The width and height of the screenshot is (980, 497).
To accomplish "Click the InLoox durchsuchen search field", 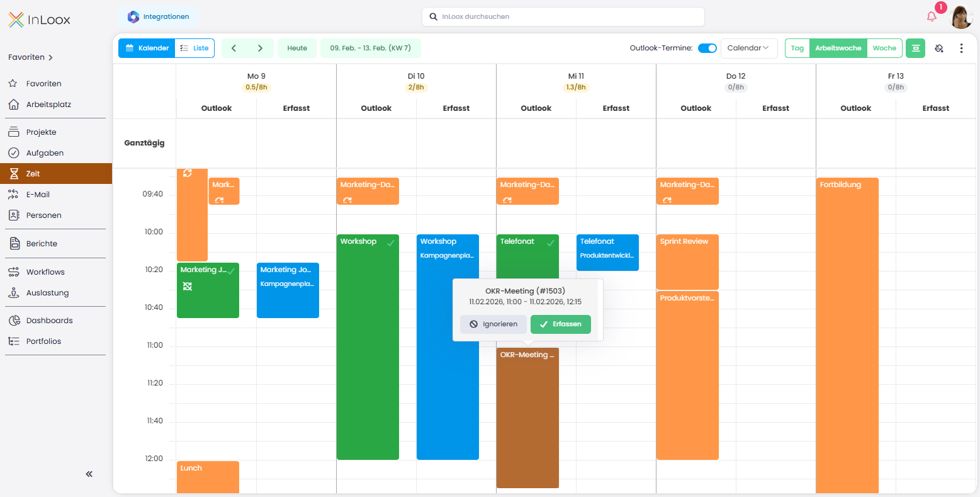I will click(563, 17).
